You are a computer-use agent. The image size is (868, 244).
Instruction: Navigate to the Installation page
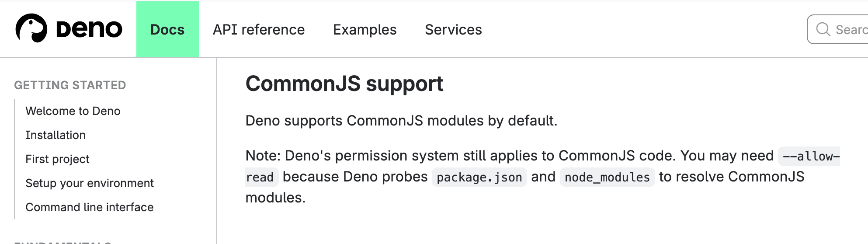[56, 135]
